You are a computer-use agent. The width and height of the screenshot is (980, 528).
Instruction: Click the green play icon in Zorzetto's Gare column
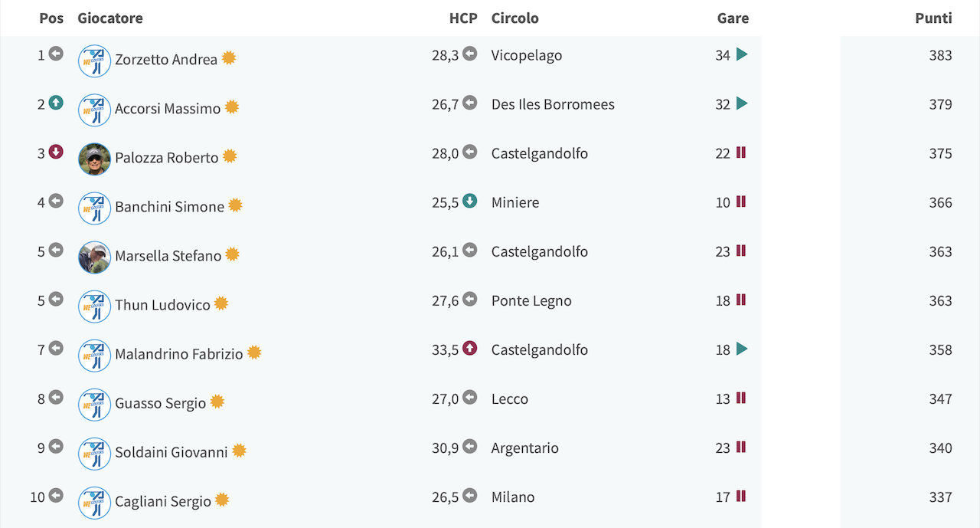click(741, 54)
